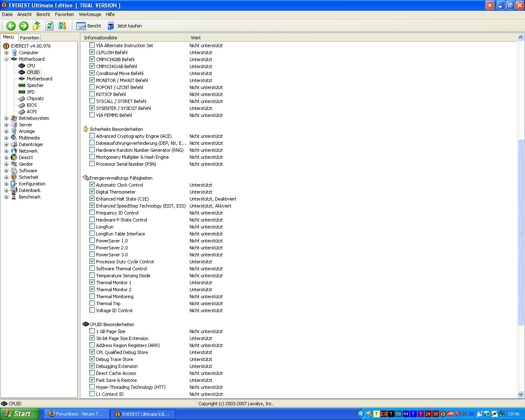Click the green Back arrow toolbar icon
This screenshot has width=525, height=420.
11,26
